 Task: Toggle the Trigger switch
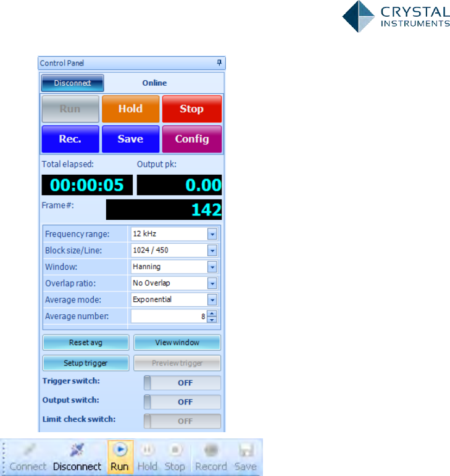[x=182, y=383]
